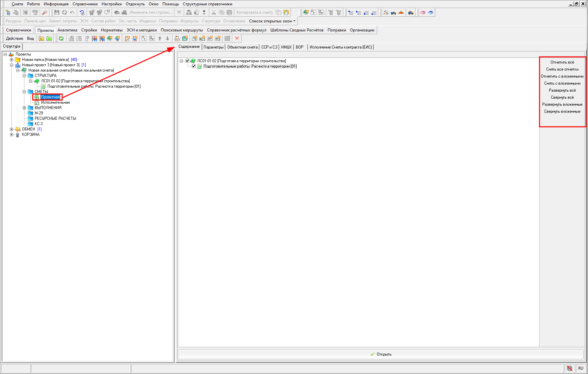This screenshot has height=374, width=588.
Task: Uncheck Подготовительные работы checkbox in content panel
Action: 194,66
